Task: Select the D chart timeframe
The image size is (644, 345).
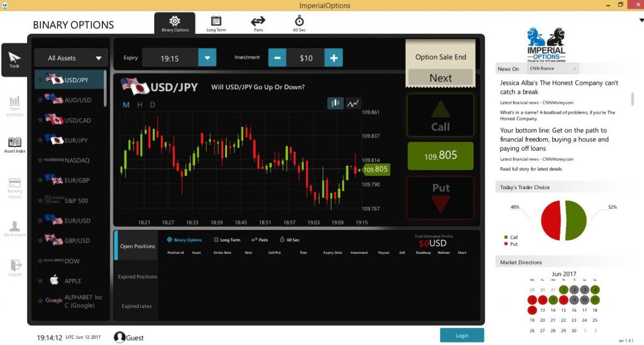Action: 152,105
